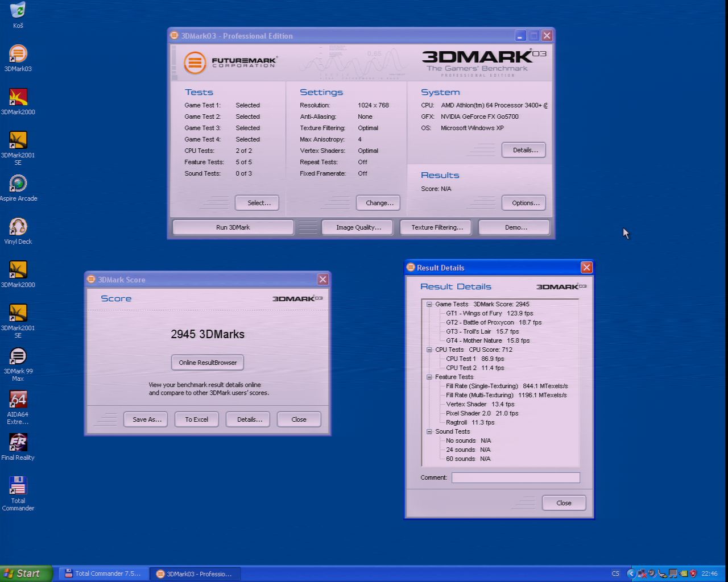Click the Safely Remove Hardware tray icon
This screenshot has height=582, width=728.
pos(663,573)
